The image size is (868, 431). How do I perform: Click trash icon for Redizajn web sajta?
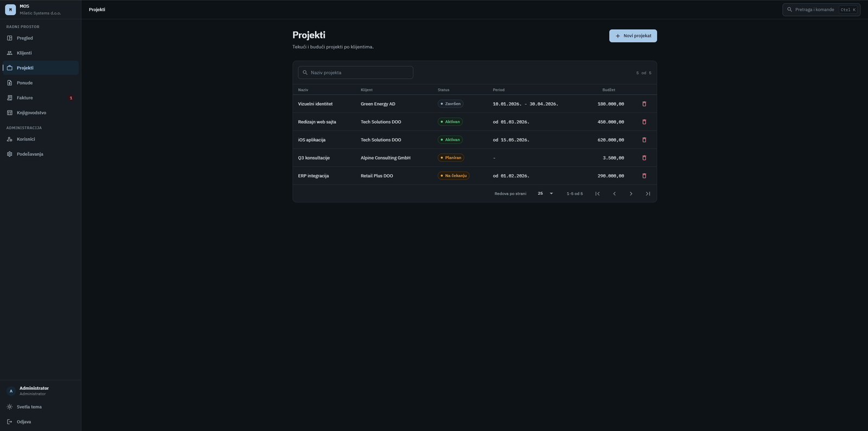coord(644,122)
